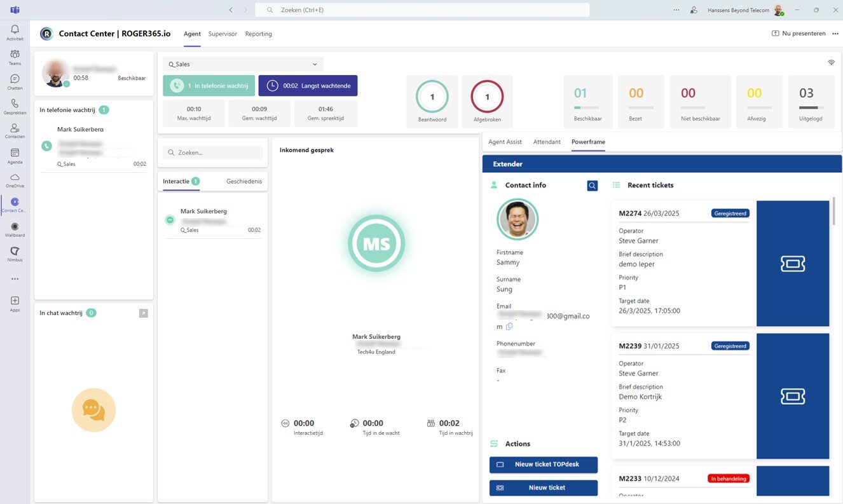The width and height of the screenshot is (843, 504).
Task: Click the Afwezig 00 status tile
Action: click(760, 102)
